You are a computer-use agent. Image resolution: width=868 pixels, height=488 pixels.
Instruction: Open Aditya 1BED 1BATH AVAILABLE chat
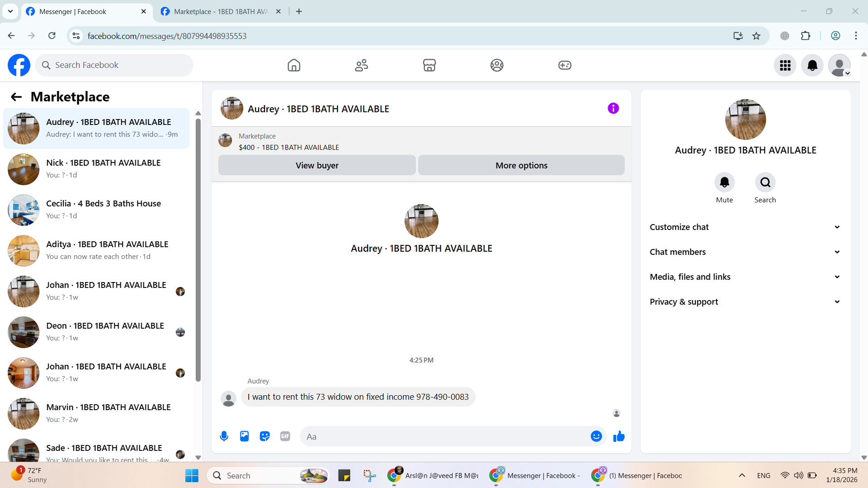[x=96, y=251]
